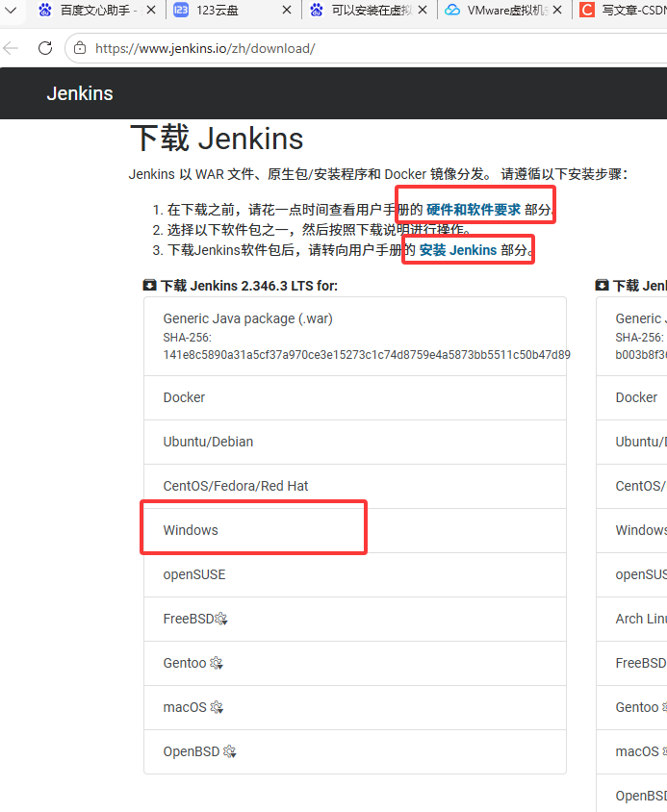Select macOS in the LTS list
667x812 pixels.
pyautogui.click(x=355, y=707)
